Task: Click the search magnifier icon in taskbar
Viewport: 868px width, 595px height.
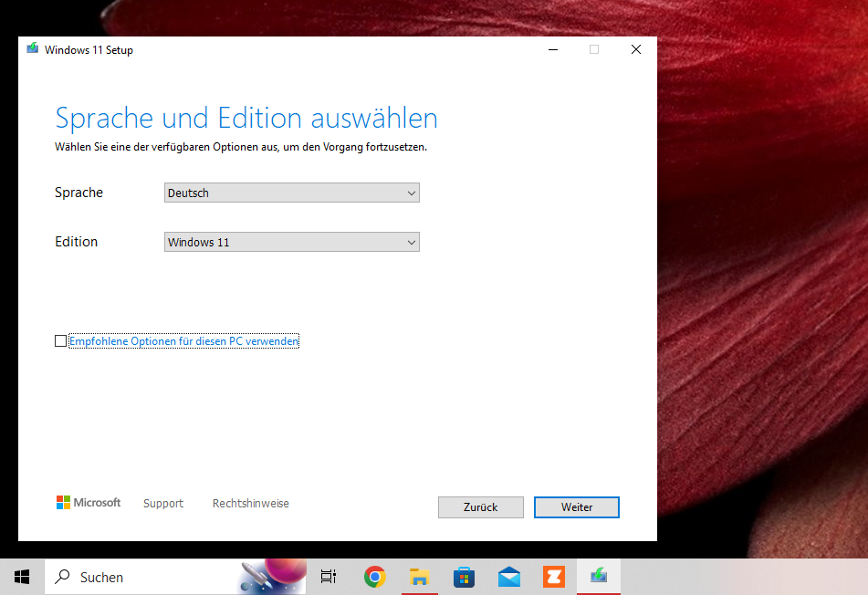Action: point(63,577)
